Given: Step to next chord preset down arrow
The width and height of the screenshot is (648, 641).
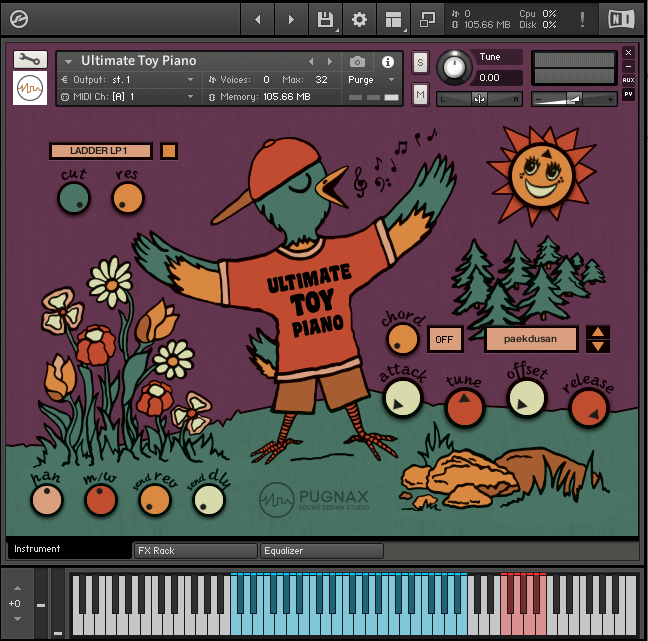Looking at the screenshot, I should tap(598, 346).
